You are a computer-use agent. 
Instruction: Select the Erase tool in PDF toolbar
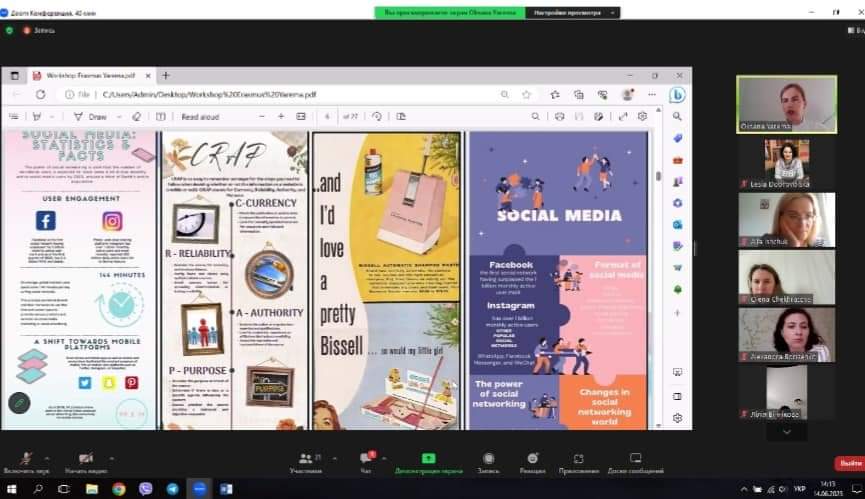136,116
